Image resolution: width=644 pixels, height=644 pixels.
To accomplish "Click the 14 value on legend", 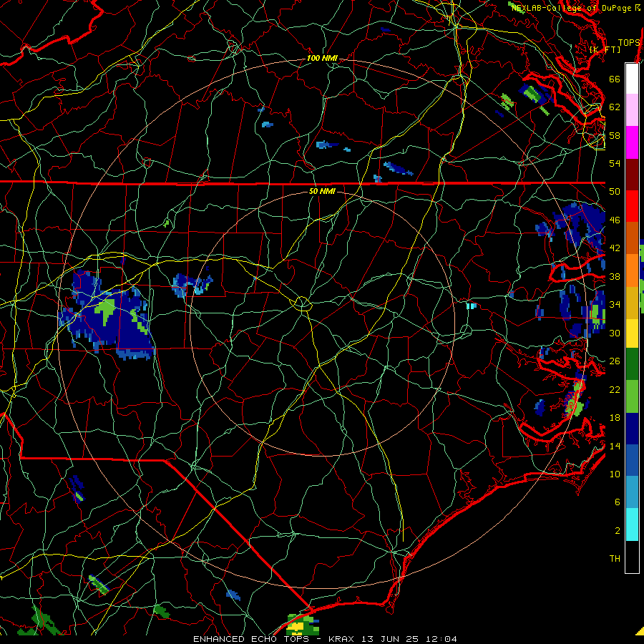I will click(615, 446).
